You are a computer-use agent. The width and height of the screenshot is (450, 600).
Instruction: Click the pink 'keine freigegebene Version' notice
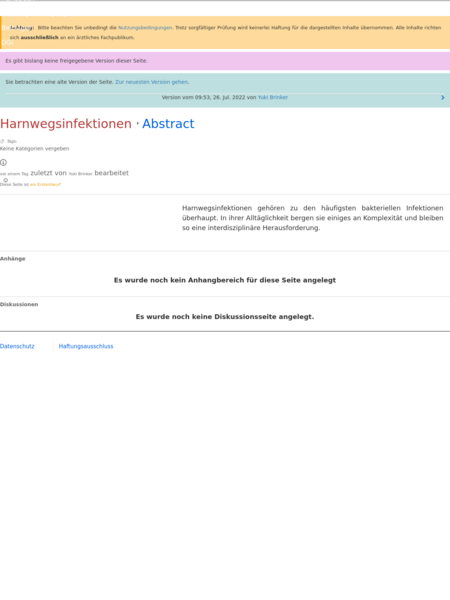pyautogui.click(x=225, y=61)
